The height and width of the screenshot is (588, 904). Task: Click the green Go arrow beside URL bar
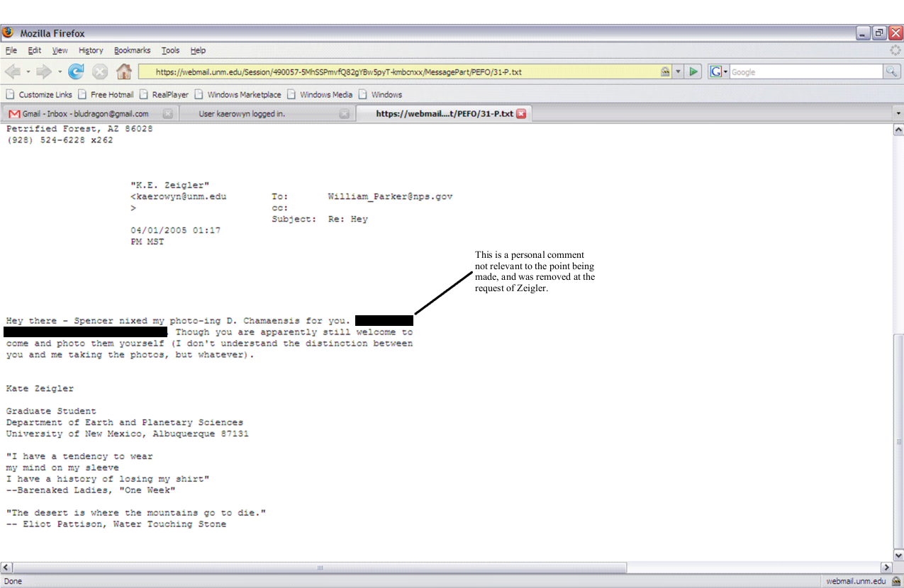[693, 72]
